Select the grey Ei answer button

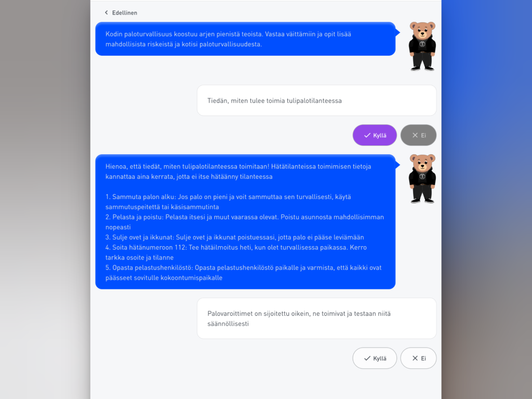418,135
